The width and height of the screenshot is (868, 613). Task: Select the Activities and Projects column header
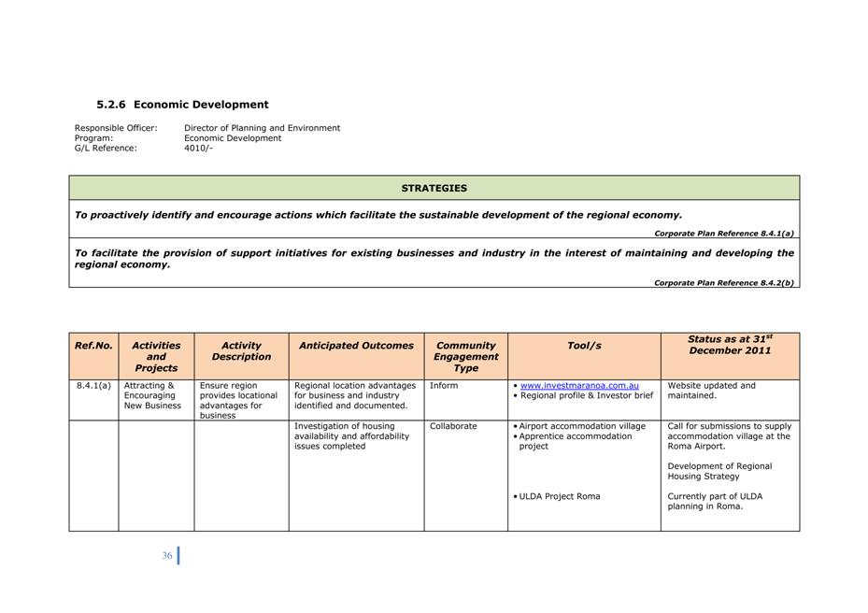pyautogui.click(x=156, y=356)
